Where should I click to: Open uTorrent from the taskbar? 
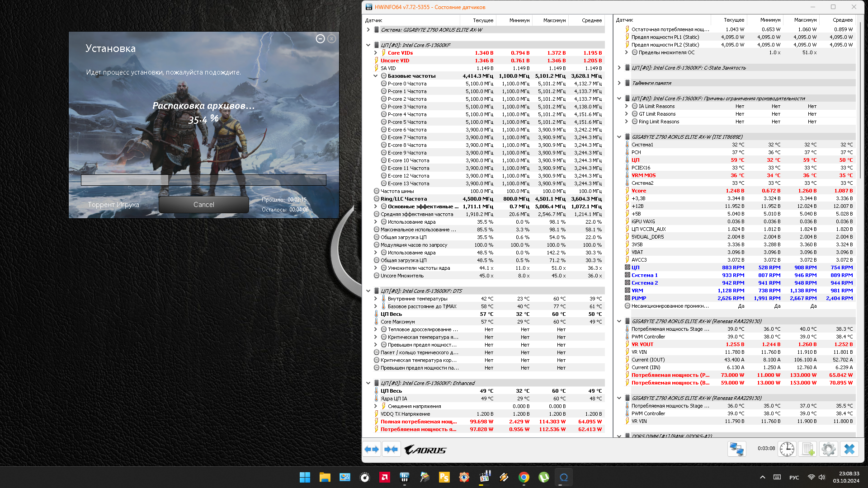coord(544,477)
